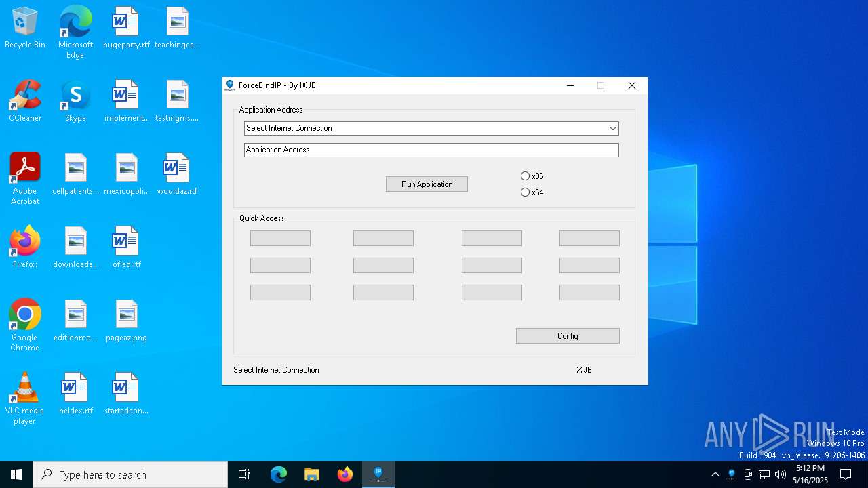The height and width of the screenshot is (488, 868).
Task: Open Task View on the taskbar
Action: pyautogui.click(x=244, y=474)
